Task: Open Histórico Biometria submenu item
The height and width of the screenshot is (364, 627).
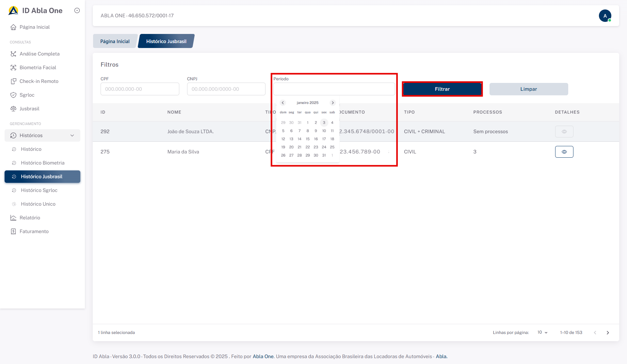Action: point(42,163)
